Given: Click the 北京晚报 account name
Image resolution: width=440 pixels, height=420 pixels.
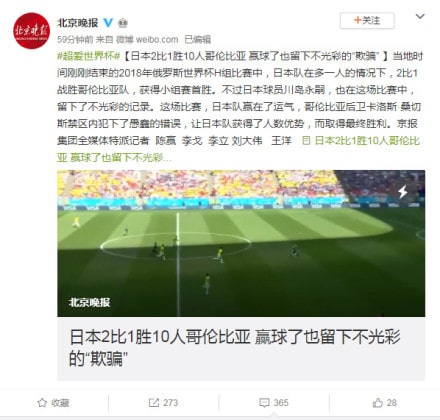Looking at the screenshot, I should [78, 23].
